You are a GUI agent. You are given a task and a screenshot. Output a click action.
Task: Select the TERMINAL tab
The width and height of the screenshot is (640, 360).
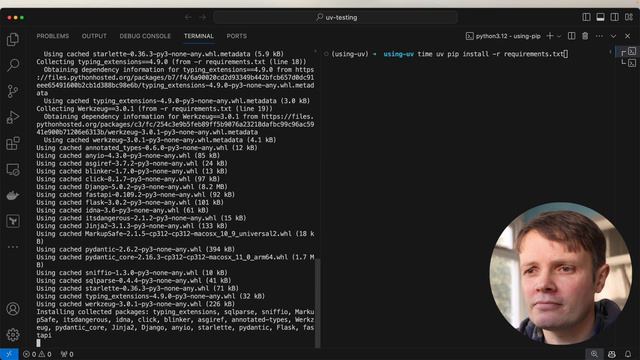pyautogui.click(x=199, y=36)
